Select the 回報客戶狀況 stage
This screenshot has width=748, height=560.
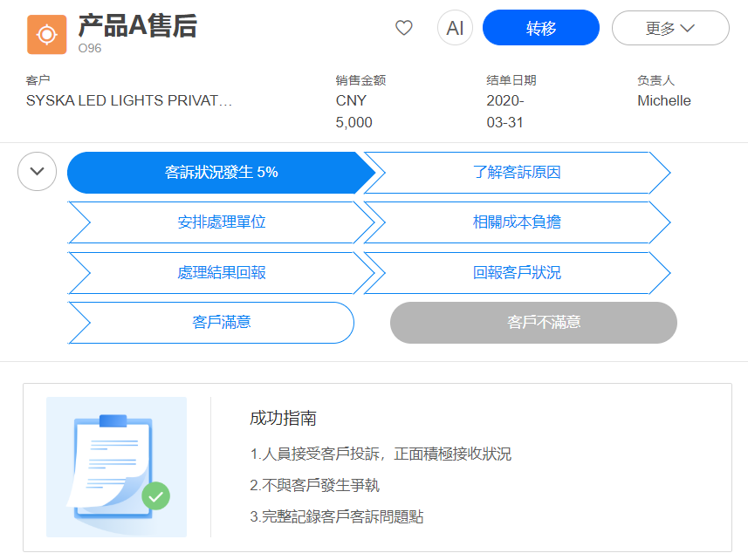(520, 273)
